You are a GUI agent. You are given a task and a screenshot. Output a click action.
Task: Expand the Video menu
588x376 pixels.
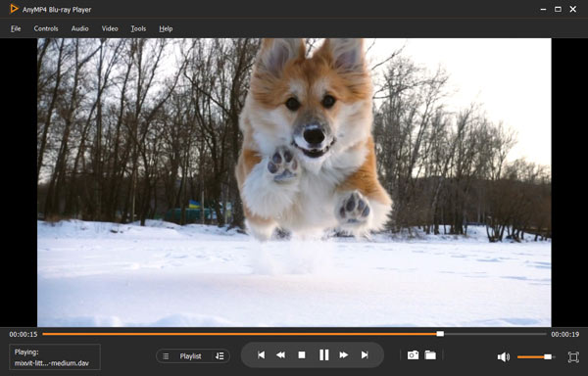pyautogui.click(x=110, y=28)
